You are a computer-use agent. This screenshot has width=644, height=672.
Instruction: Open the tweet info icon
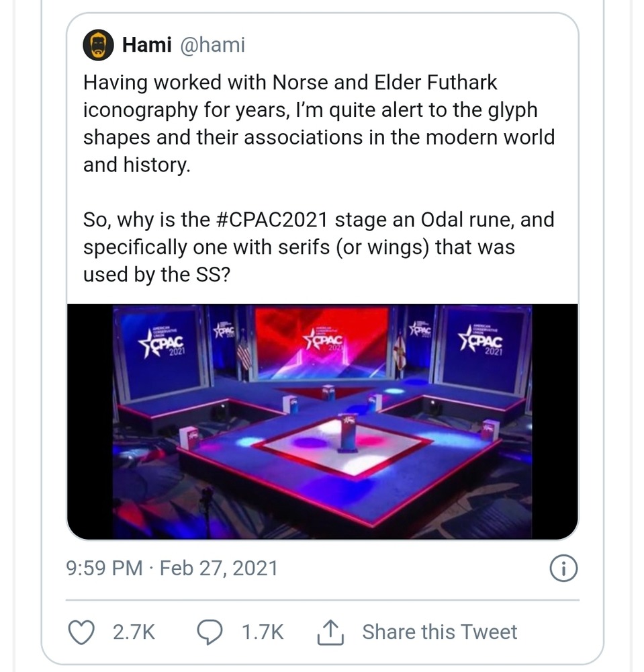[563, 569]
